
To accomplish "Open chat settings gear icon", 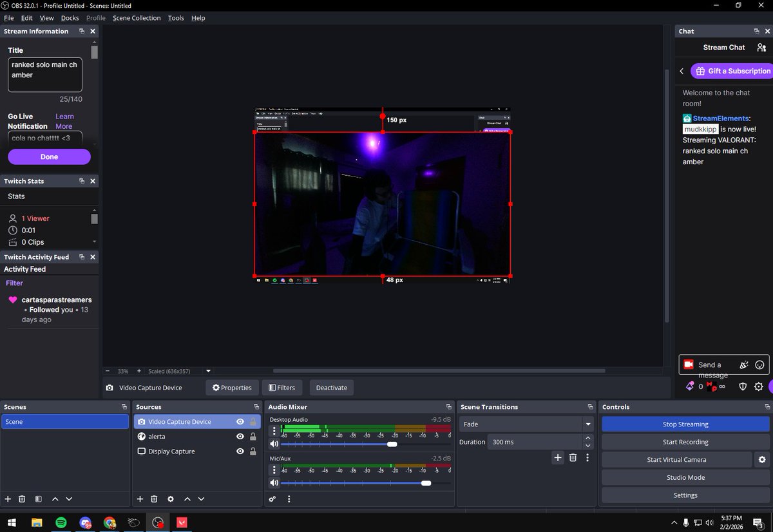I will pyautogui.click(x=759, y=386).
